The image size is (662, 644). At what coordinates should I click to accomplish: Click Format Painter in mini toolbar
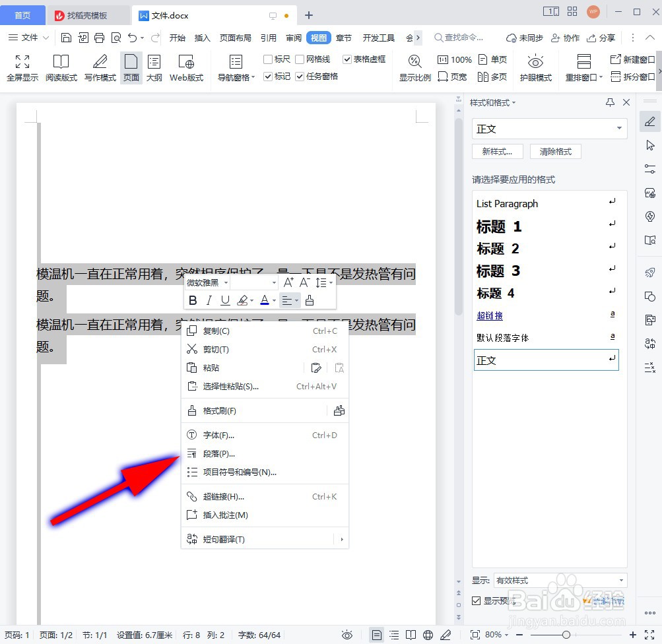point(310,300)
